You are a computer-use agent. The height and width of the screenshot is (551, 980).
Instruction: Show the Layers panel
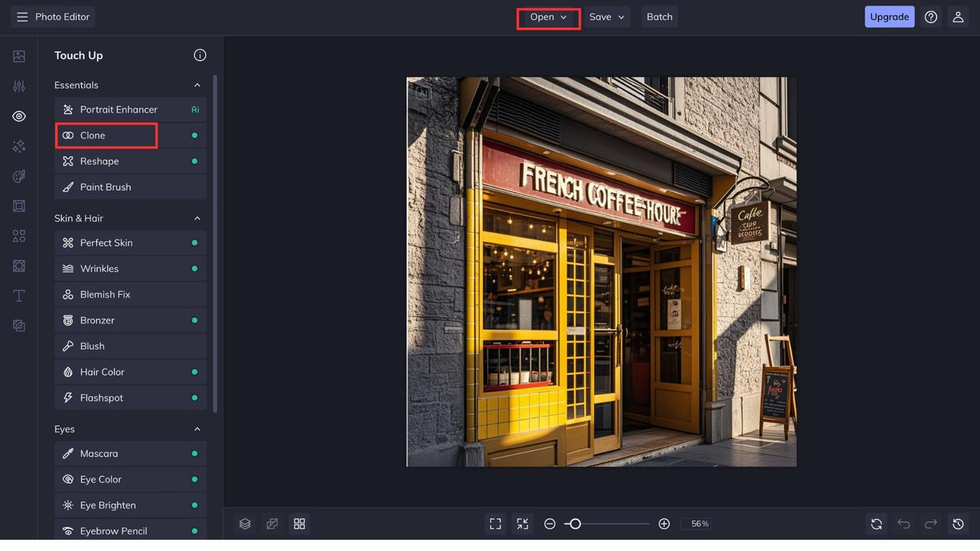click(x=244, y=523)
